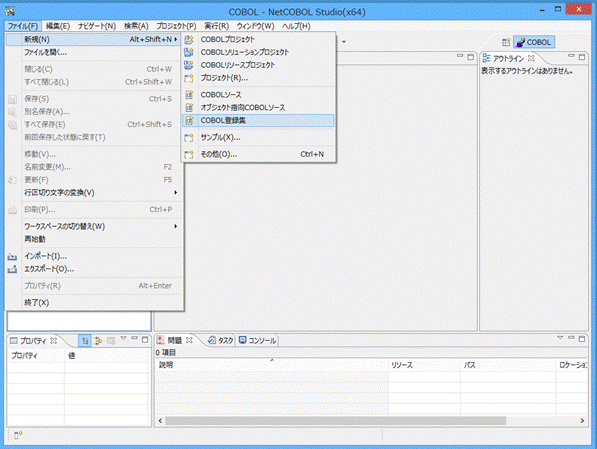Minimize the editor area
The height and width of the screenshot is (449, 597).
460,56
